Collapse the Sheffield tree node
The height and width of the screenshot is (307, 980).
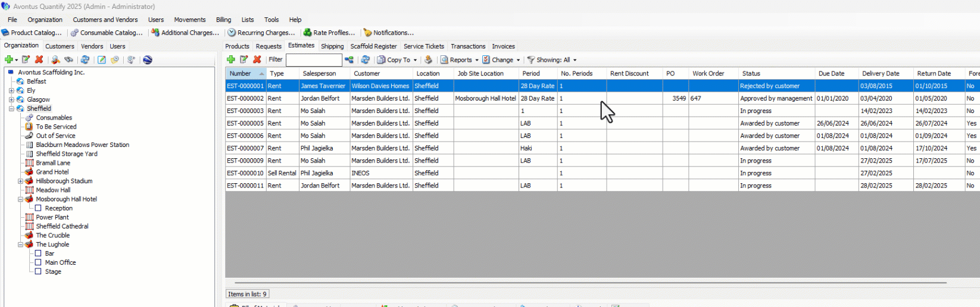tap(11, 109)
